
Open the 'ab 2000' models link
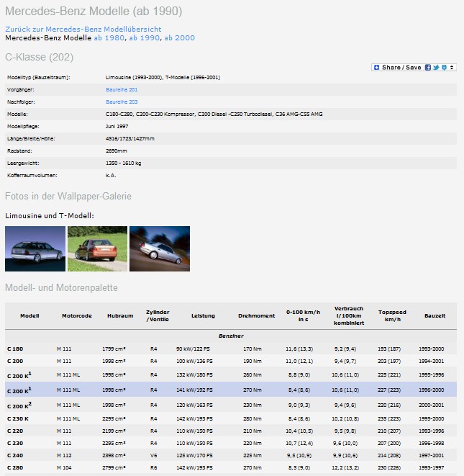click(179, 37)
